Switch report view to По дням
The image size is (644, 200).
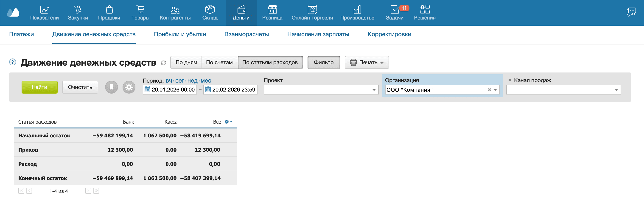pos(186,62)
